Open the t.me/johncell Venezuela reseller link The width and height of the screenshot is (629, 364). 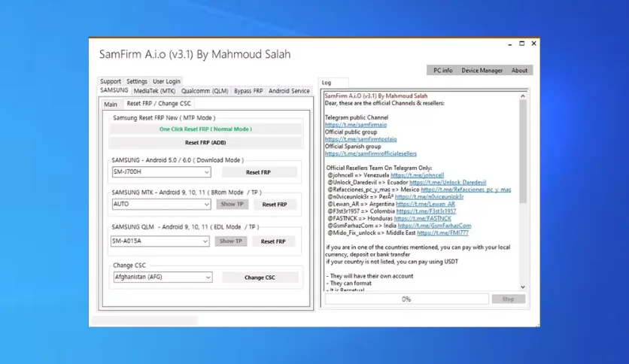tap(417, 175)
